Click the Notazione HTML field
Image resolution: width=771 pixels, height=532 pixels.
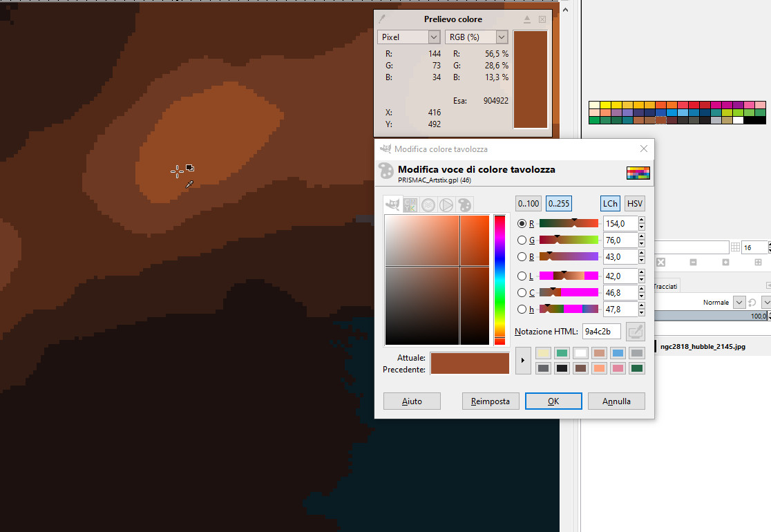601,332
